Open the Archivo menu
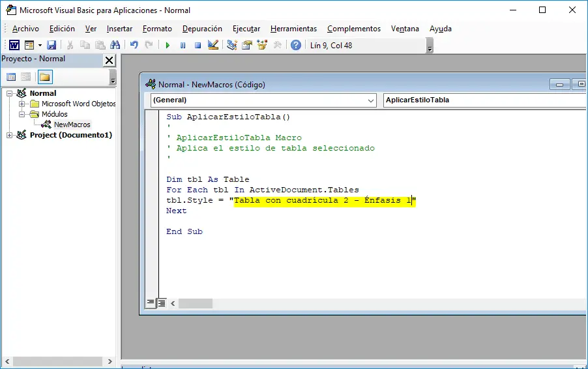The width and height of the screenshot is (588, 369). coord(25,29)
